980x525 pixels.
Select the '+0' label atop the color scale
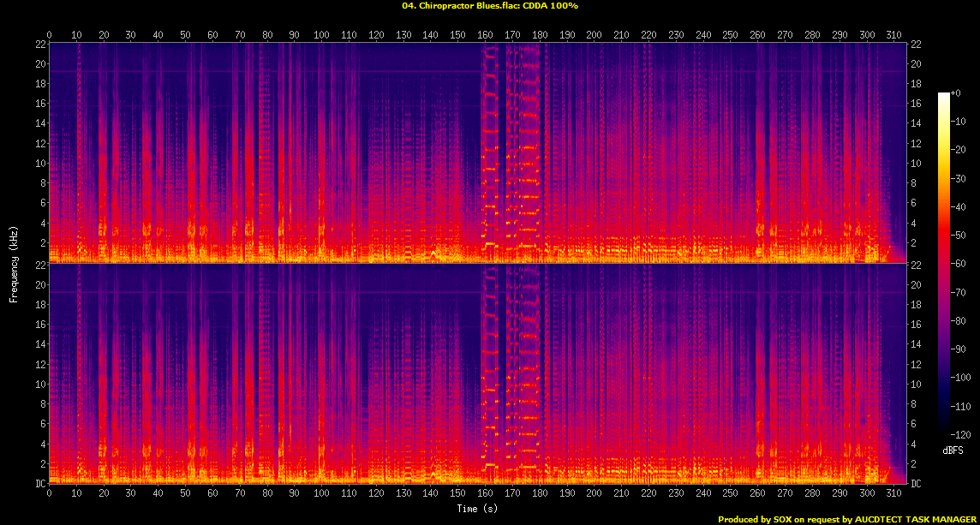click(956, 92)
